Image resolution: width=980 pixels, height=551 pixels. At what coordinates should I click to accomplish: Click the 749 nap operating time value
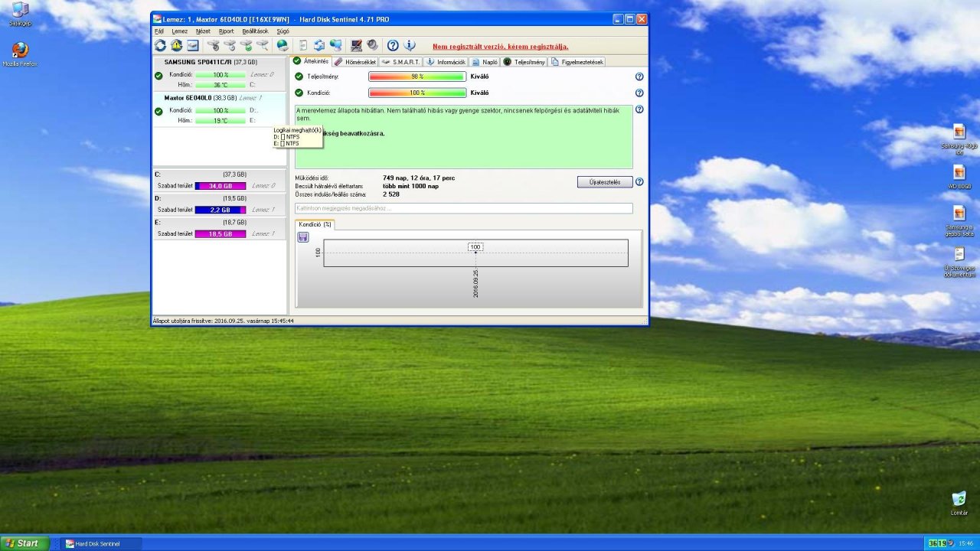click(x=419, y=178)
